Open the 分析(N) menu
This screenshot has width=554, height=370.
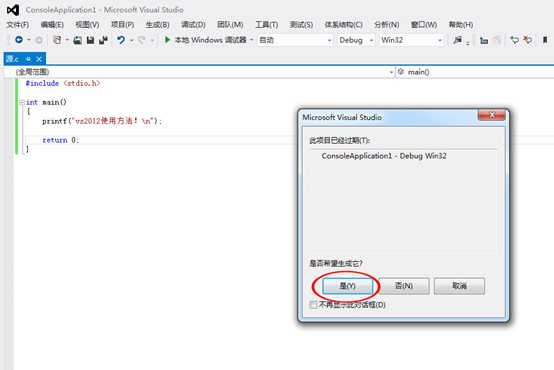coord(387,25)
